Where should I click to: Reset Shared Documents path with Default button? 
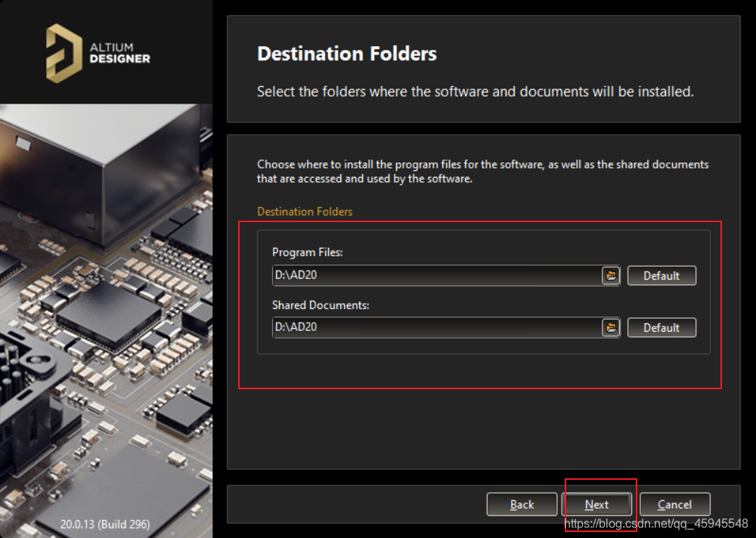click(x=661, y=328)
